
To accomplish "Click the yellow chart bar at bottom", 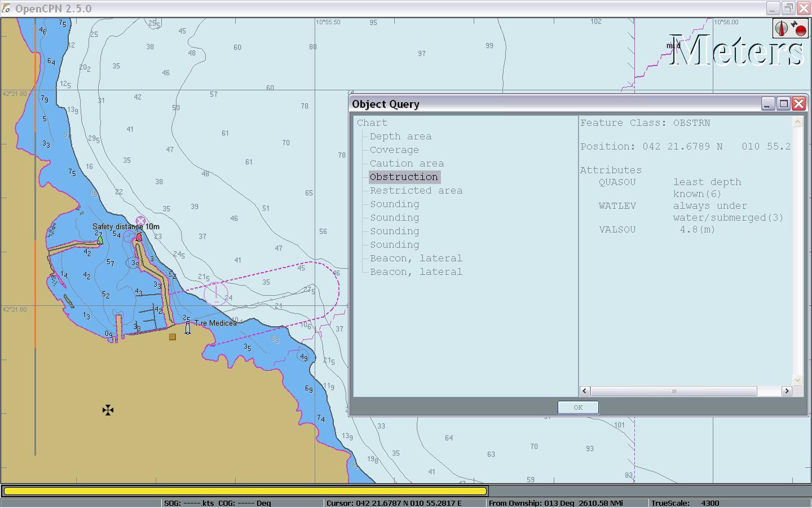I will click(245, 491).
